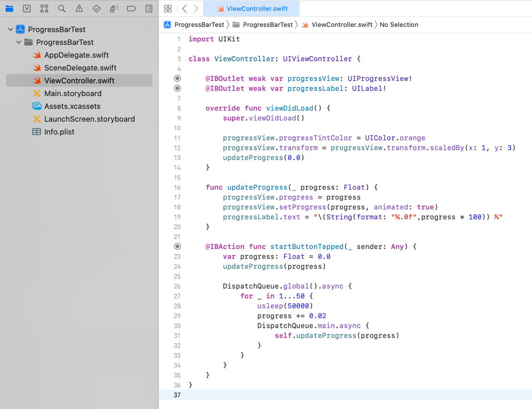Open the Project navigator folder icon
The image size is (532, 409).
[9, 9]
